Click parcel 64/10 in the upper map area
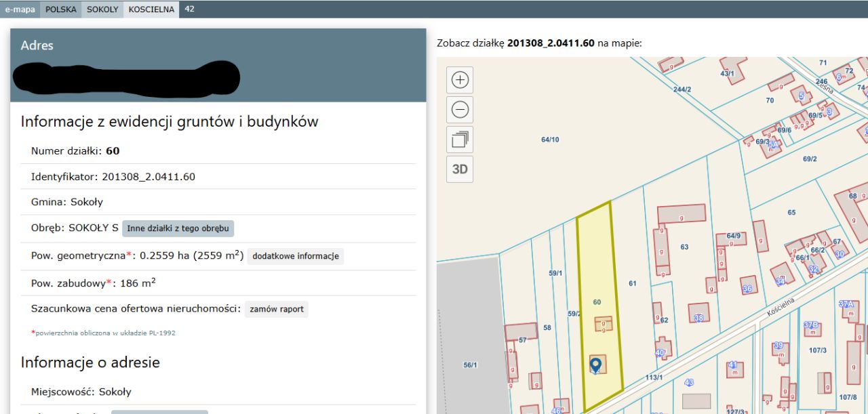Image resolution: width=868 pixels, height=414 pixels. coord(549,139)
